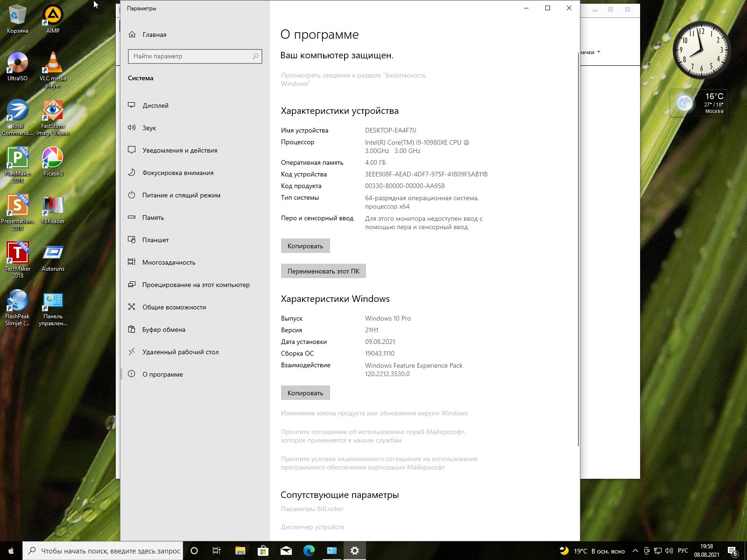Select the FastStone Image Viewer icon

coord(53,118)
